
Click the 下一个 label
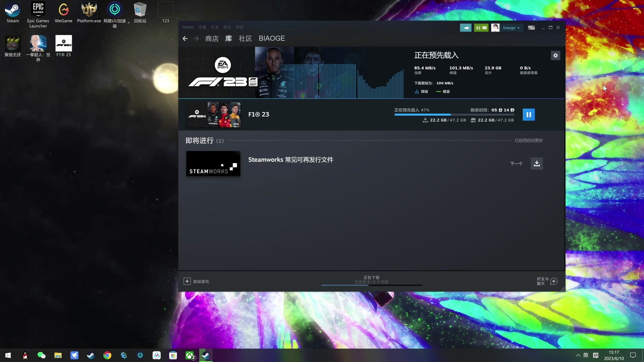click(516, 164)
